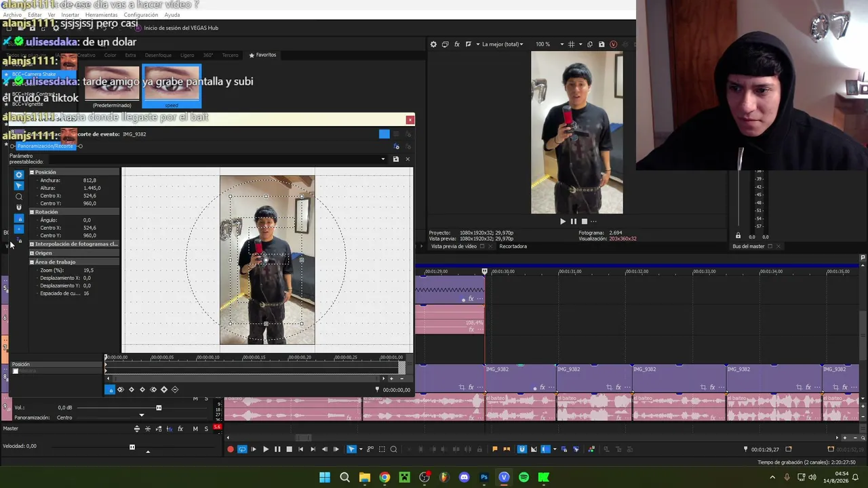This screenshot has width=868, height=488.
Task: Open preview quality dropdown La mejor (total)
Action: click(502, 44)
